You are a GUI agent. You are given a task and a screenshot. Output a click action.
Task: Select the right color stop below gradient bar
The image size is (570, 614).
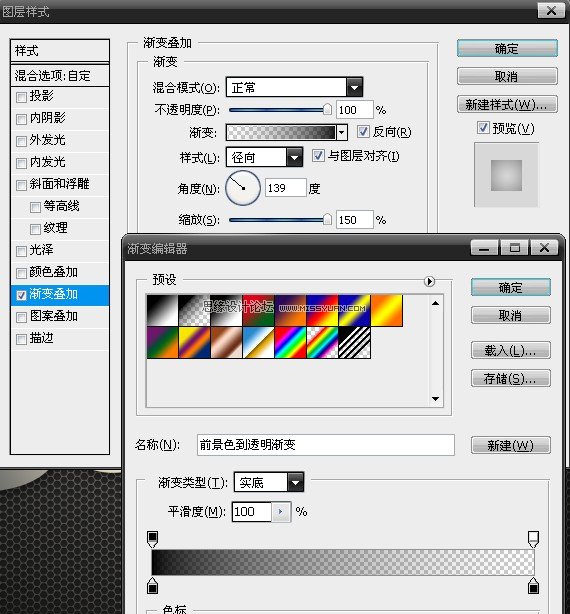[x=533, y=585]
